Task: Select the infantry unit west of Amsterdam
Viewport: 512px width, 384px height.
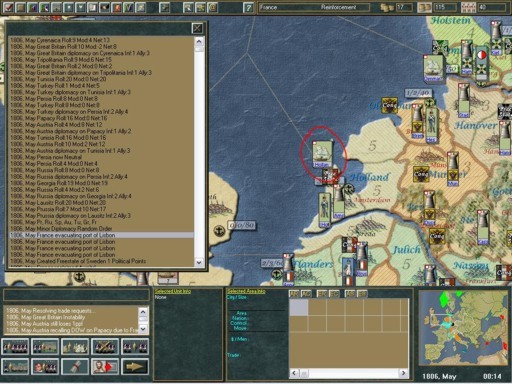Action: [324, 210]
